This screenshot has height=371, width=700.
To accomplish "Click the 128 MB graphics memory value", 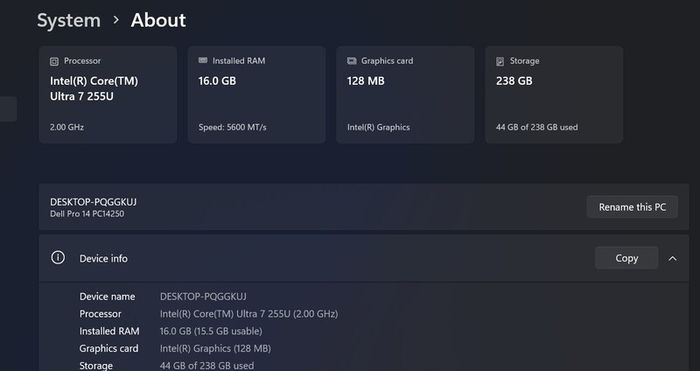I will click(x=366, y=81).
